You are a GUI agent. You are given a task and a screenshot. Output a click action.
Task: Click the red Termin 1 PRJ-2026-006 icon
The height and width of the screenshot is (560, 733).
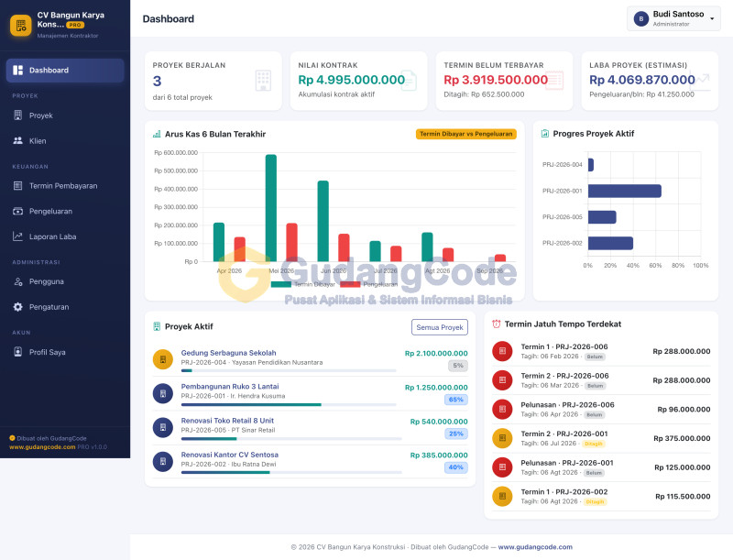(x=502, y=351)
